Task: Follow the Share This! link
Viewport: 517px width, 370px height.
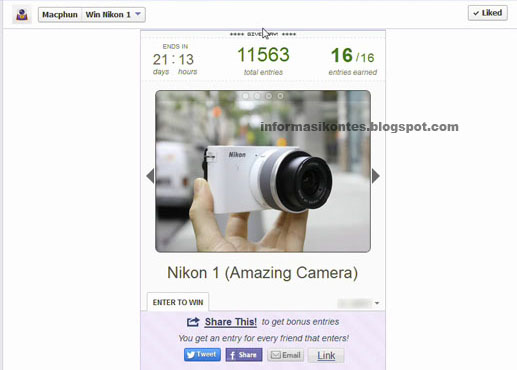Action: point(231,322)
